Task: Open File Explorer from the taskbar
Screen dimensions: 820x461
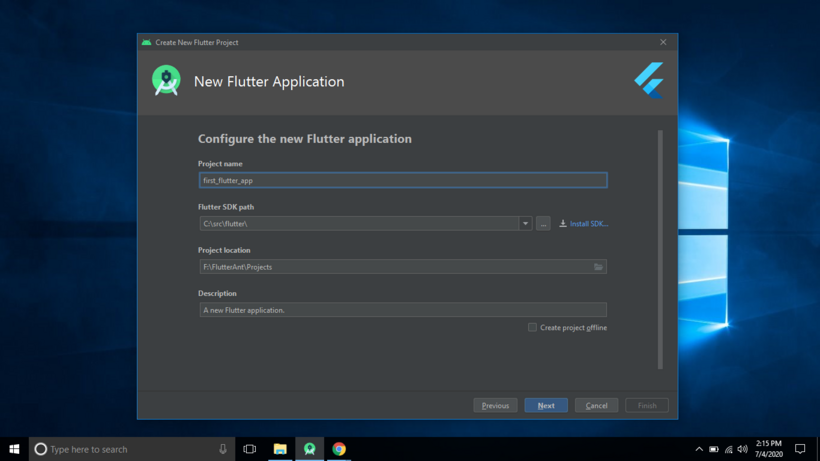Action: click(280, 449)
